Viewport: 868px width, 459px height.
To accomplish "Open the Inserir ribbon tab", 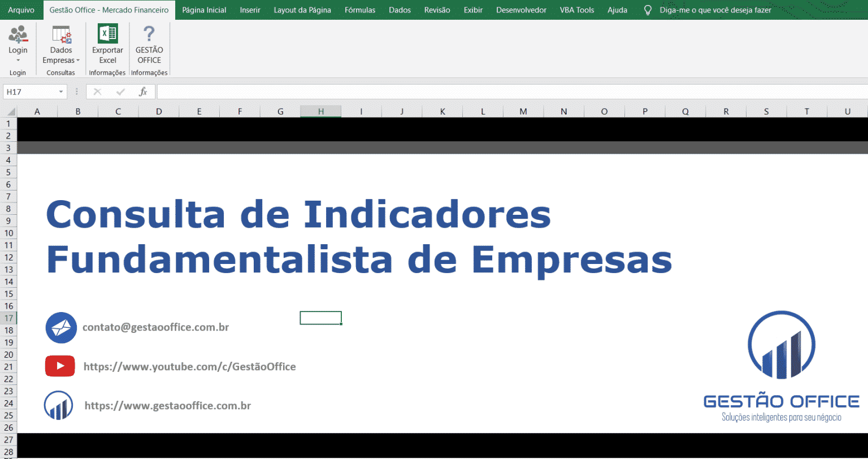I will click(x=250, y=10).
